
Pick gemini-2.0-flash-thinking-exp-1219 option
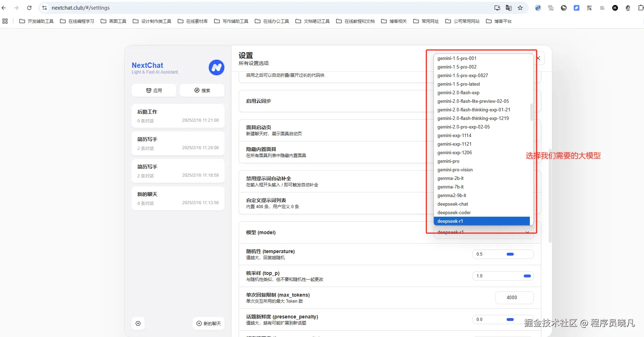(482, 118)
